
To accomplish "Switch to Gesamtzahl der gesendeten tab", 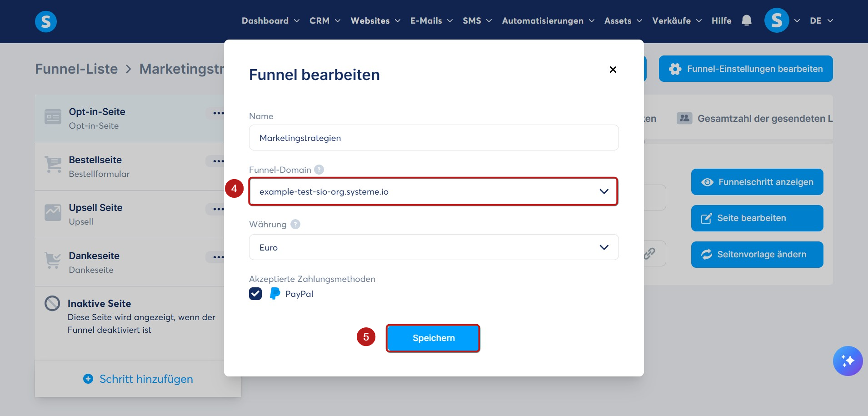I will click(x=755, y=118).
